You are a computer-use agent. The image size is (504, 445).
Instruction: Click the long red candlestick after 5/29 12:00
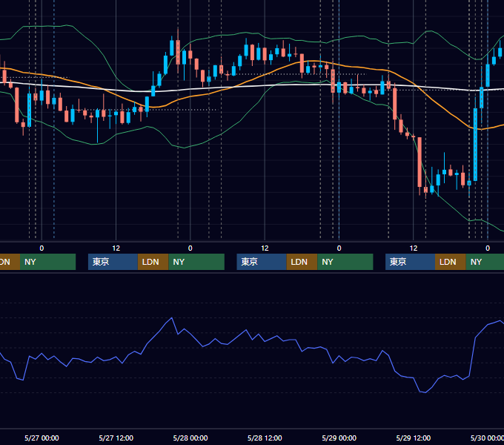tap(420, 162)
